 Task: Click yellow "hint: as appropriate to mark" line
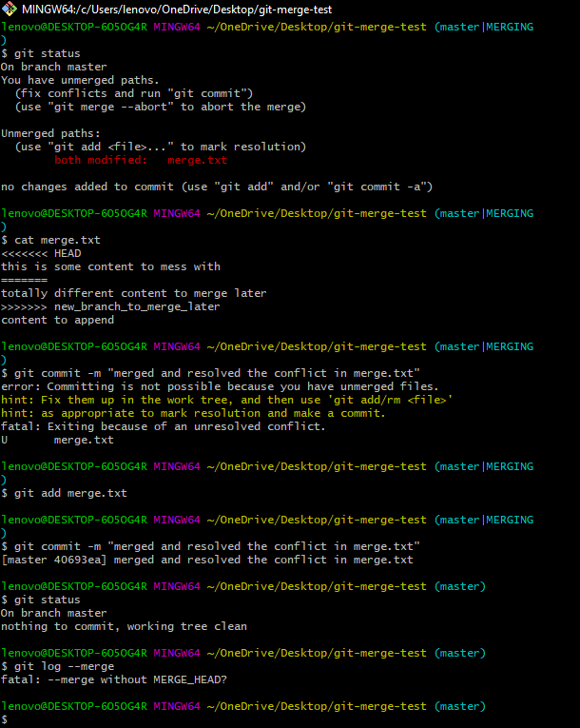coord(193,413)
